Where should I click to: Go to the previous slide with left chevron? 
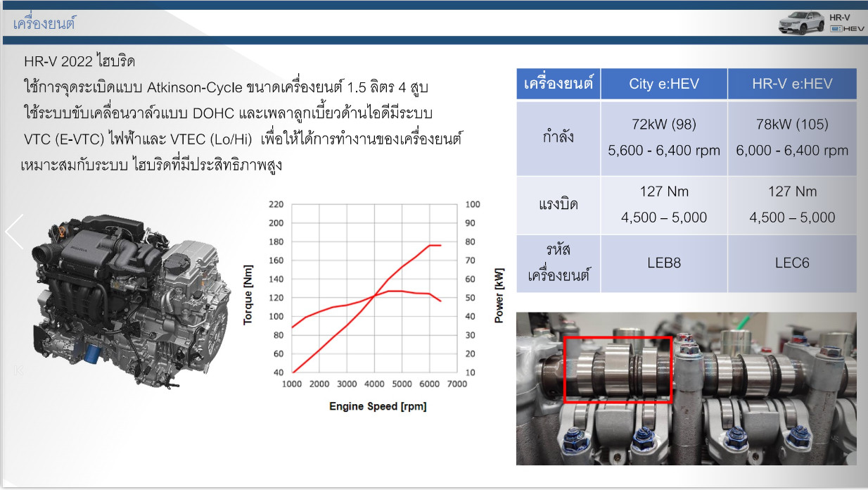pyautogui.click(x=14, y=232)
